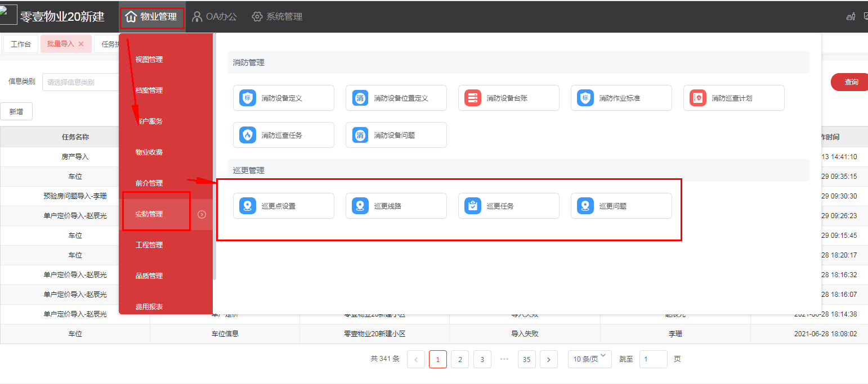Go to page 3
868x384 pixels.
tap(482, 359)
